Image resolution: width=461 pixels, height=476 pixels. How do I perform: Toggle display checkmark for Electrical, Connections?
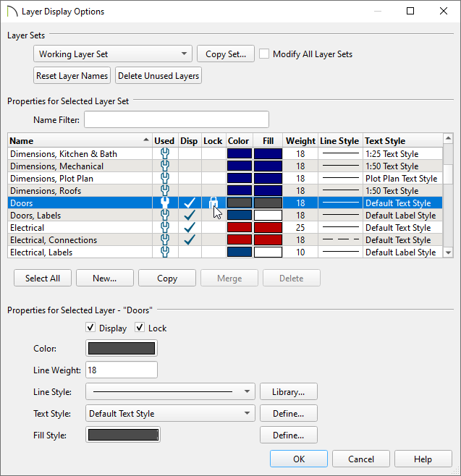pyautogui.click(x=190, y=240)
